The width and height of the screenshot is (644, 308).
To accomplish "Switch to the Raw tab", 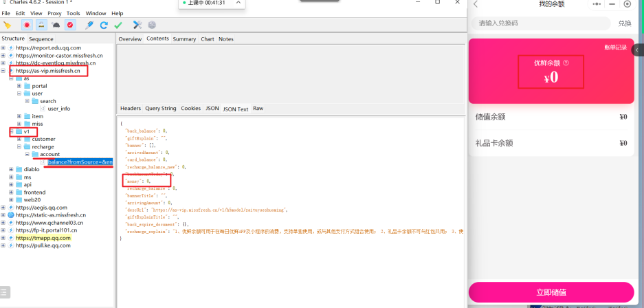I will pos(258,109).
